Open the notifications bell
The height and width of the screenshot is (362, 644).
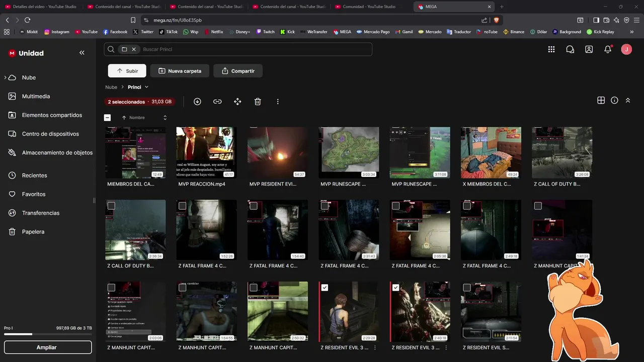coord(608,49)
